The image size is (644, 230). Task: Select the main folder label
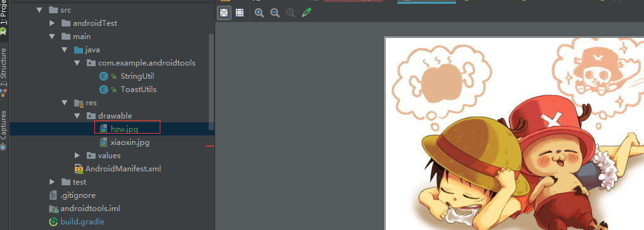click(82, 36)
